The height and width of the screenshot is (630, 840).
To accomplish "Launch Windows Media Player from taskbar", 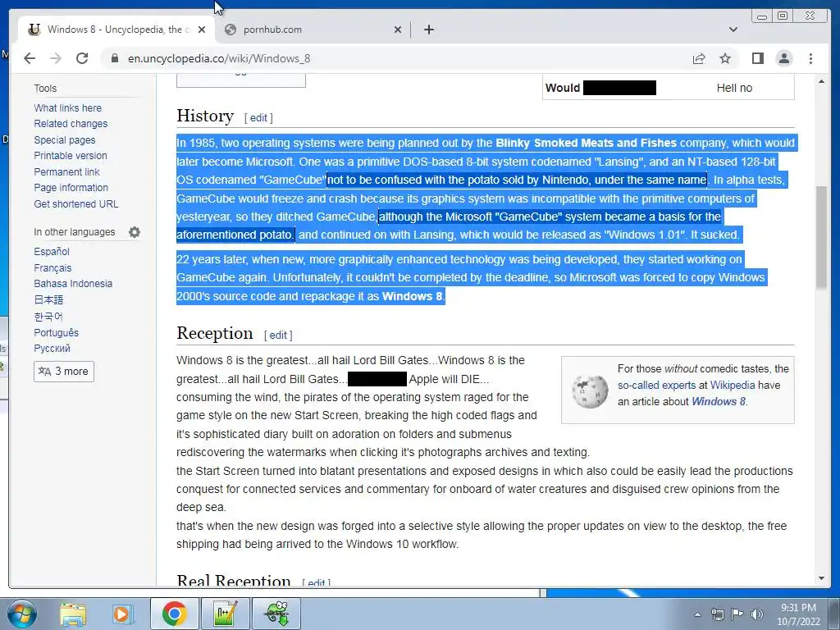I will click(121, 614).
